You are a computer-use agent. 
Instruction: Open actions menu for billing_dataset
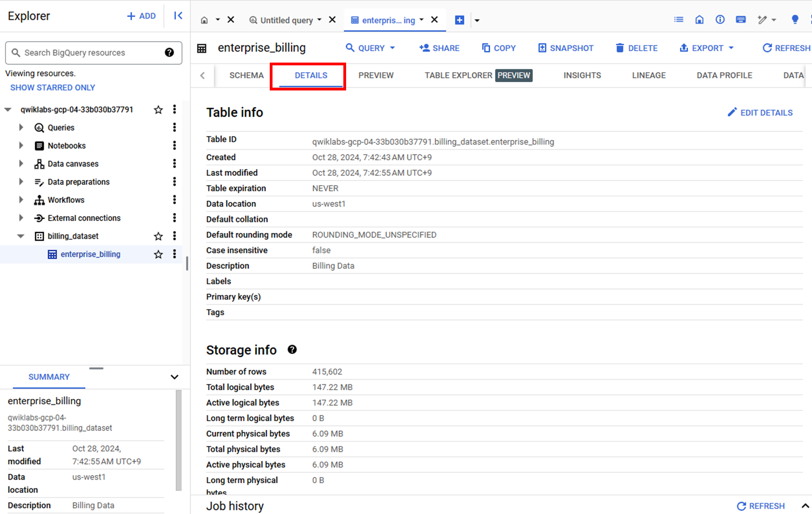click(174, 236)
